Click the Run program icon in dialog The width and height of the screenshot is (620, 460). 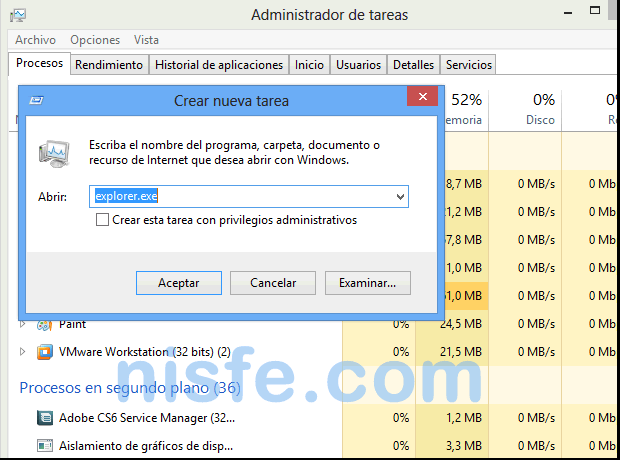point(55,152)
